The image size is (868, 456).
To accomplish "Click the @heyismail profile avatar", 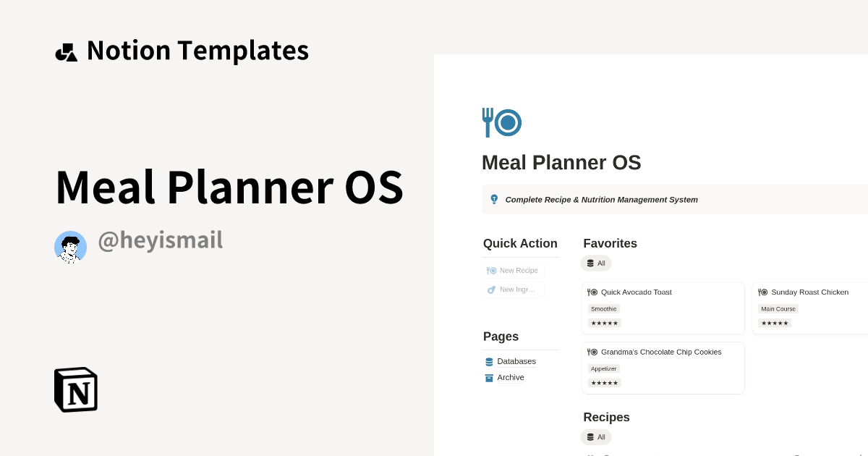I will click(70, 247).
